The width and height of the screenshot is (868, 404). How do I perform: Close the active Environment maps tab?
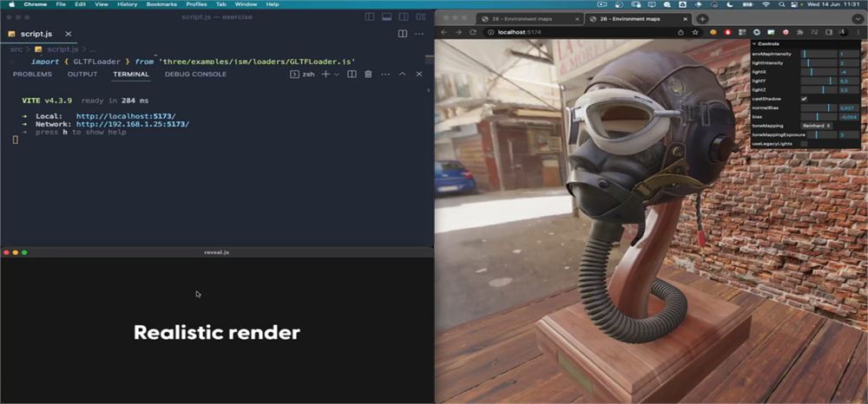point(686,19)
